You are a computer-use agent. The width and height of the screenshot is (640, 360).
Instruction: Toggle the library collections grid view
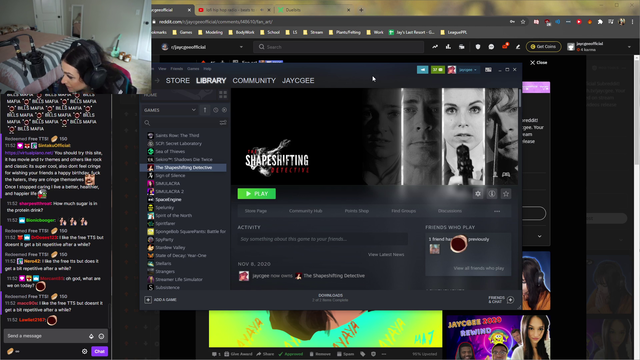(223, 95)
